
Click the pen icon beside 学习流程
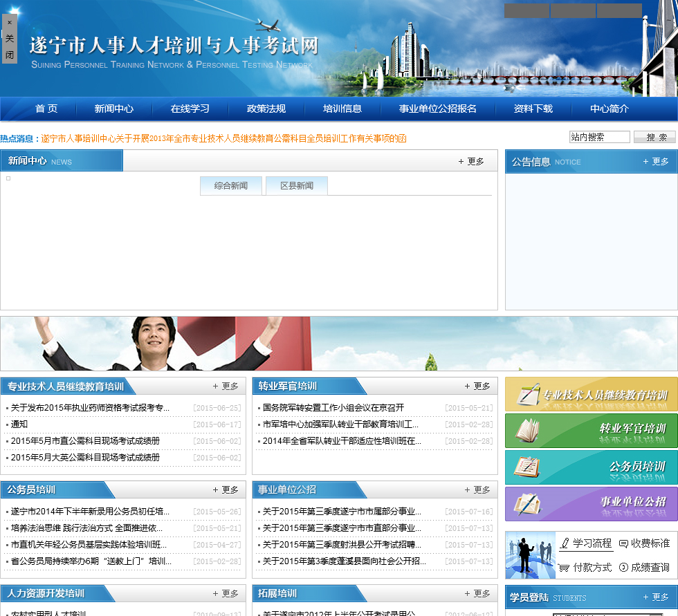[565, 543]
